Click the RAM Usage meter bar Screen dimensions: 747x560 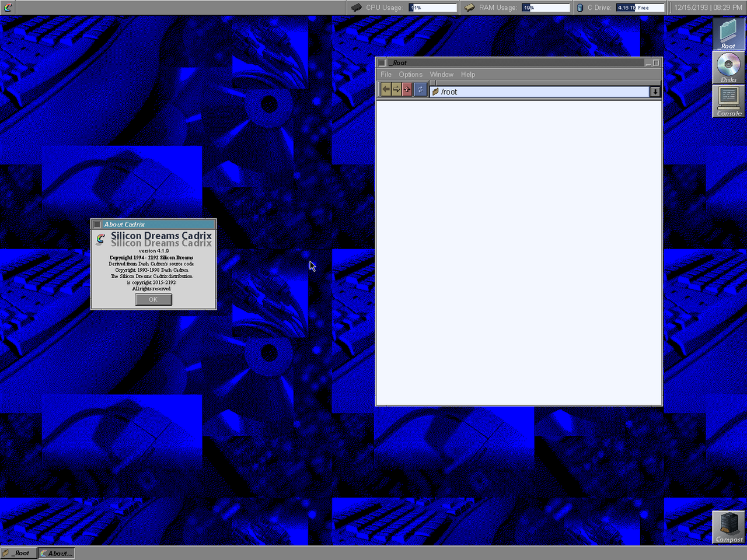coord(546,8)
